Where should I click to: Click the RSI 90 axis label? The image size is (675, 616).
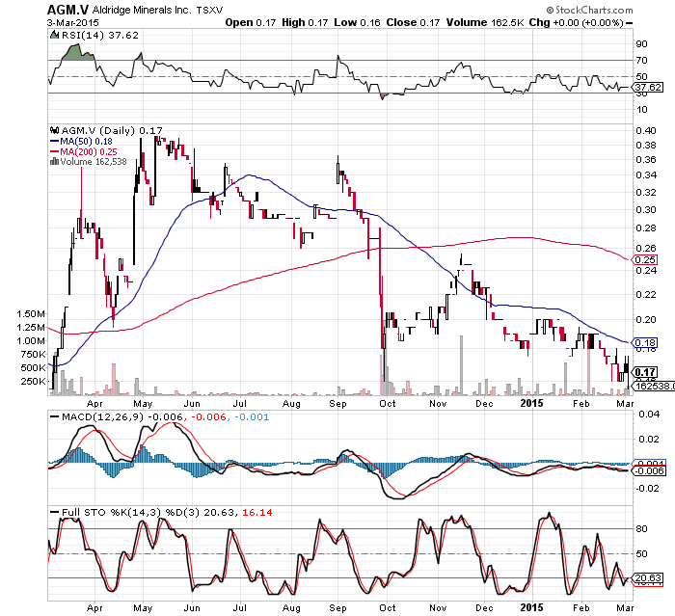point(641,44)
